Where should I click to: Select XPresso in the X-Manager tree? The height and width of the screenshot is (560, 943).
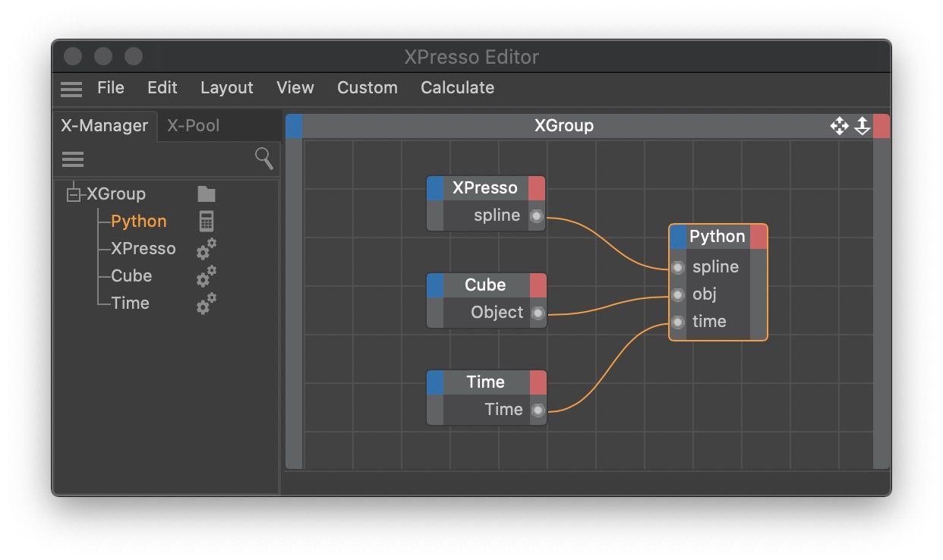coord(143,249)
